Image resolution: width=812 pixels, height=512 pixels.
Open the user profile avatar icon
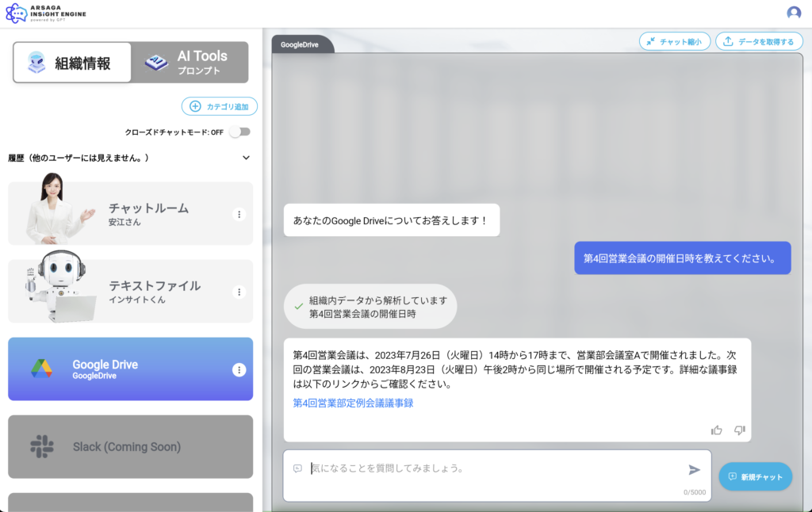[x=793, y=13]
